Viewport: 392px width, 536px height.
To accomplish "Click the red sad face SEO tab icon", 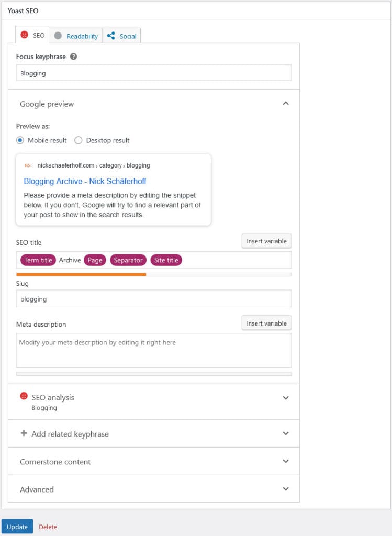I will point(24,35).
